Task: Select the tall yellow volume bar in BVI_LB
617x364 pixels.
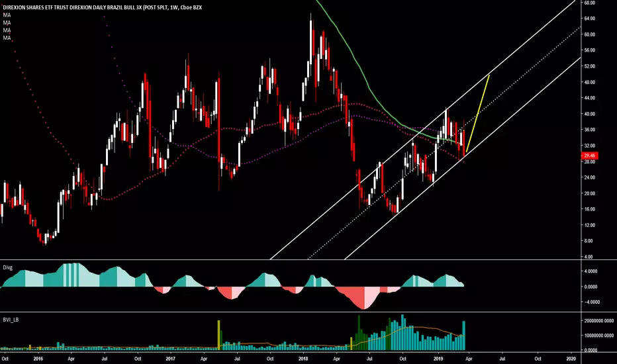Action: 218,336
